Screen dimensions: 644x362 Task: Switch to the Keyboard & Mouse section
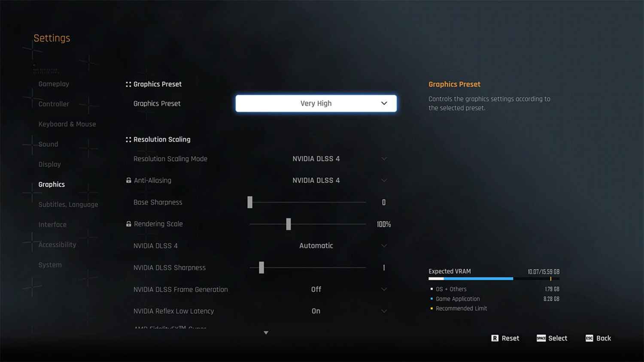[x=67, y=124]
